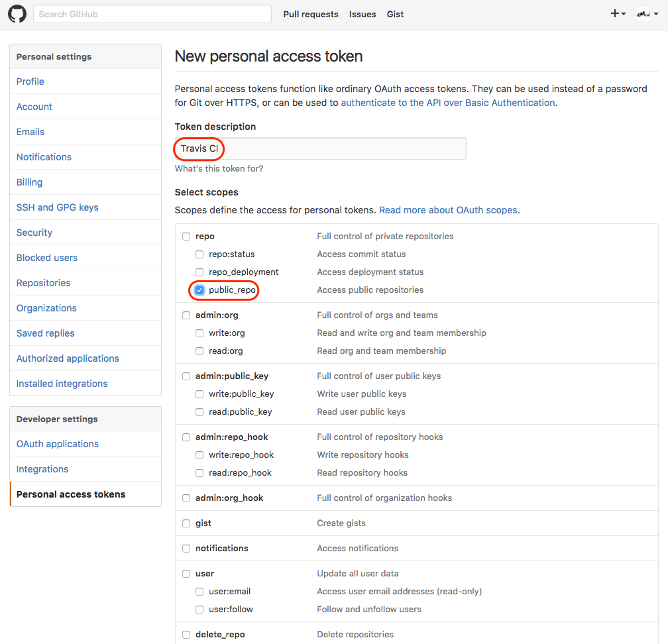Open the user avatar menu
Image resolution: width=668 pixels, height=644 pixels.
647,14
